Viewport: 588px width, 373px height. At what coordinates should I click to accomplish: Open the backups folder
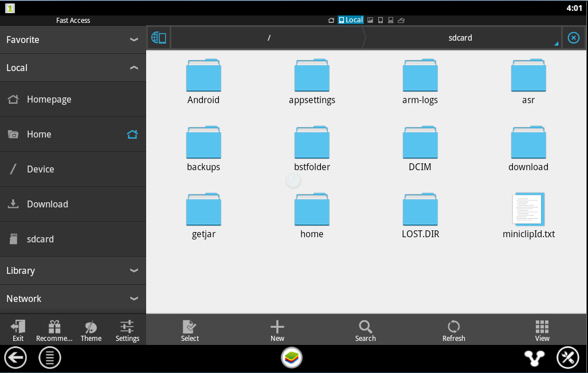[203, 149]
